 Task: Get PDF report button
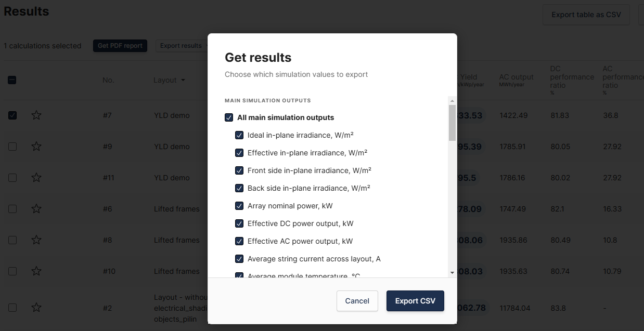coord(120,46)
